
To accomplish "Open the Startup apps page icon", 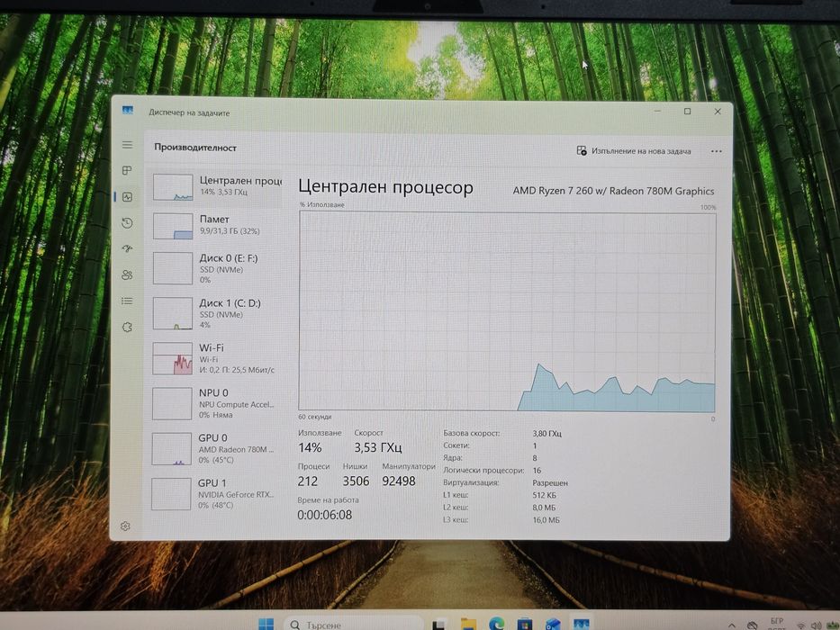I will coord(127,248).
